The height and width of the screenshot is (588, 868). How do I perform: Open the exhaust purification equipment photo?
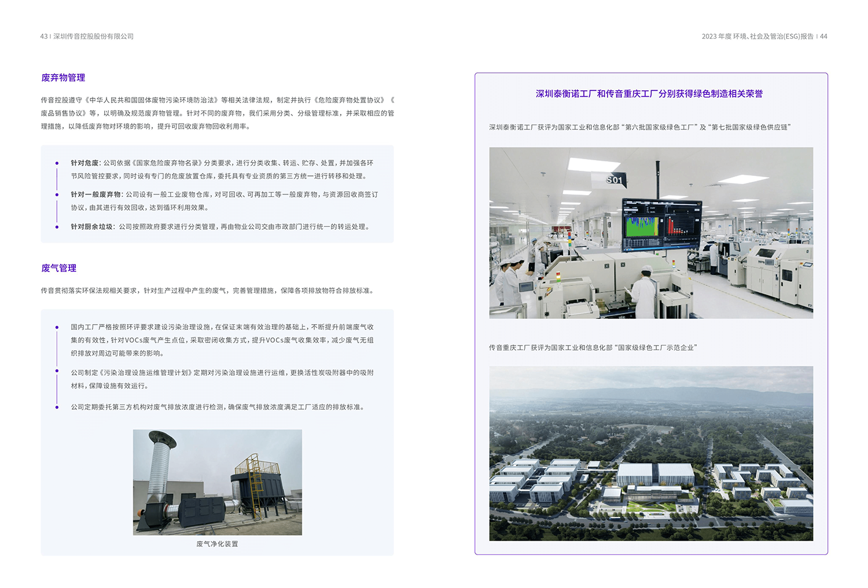(x=217, y=482)
